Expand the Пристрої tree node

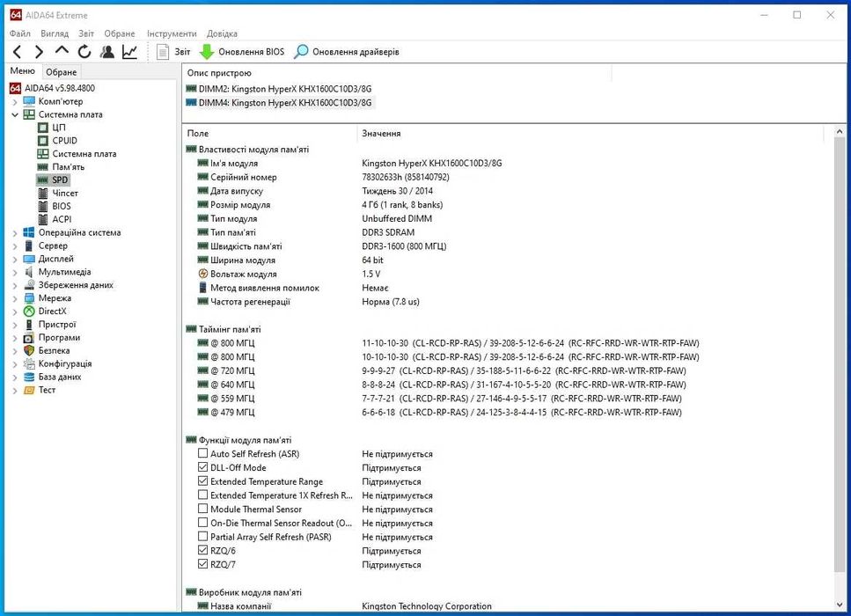(x=15, y=325)
